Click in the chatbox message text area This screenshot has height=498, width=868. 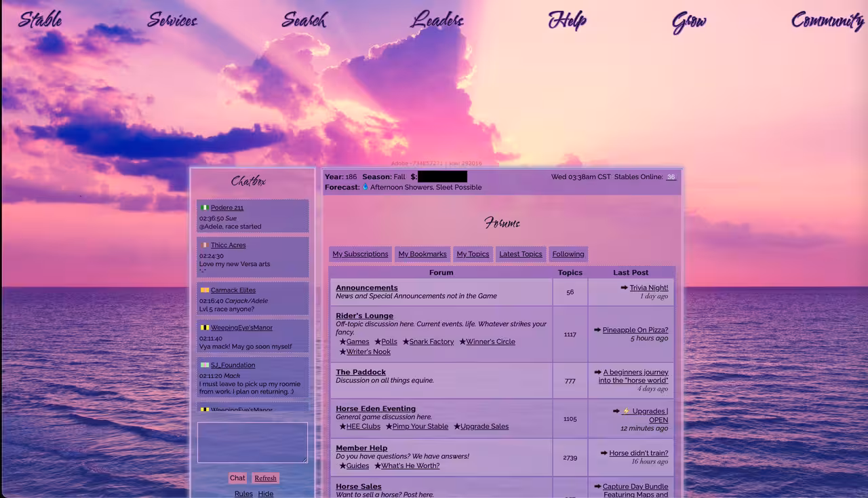pyautogui.click(x=252, y=442)
